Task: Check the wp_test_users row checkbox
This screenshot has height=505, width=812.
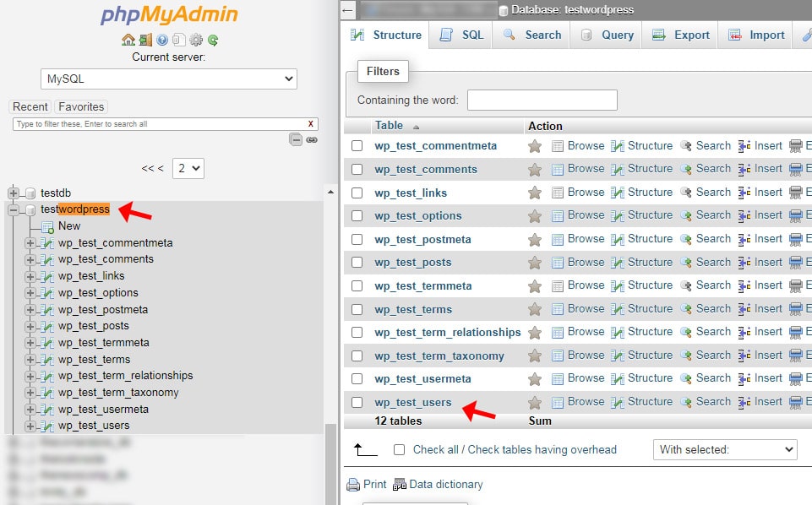Action: tap(357, 403)
